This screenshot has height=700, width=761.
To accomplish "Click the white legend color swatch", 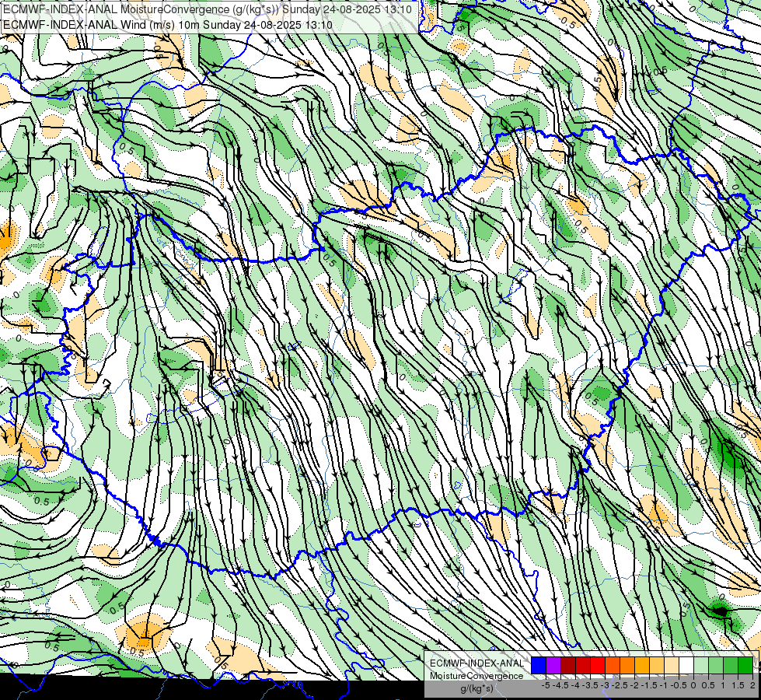I will [x=686, y=665].
